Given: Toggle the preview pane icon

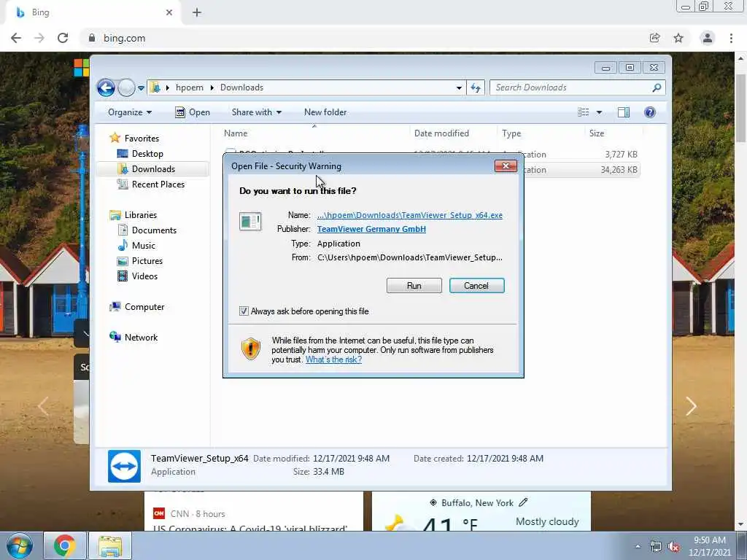Looking at the screenshot, I should pyautogui.click(x=624, y=112).
